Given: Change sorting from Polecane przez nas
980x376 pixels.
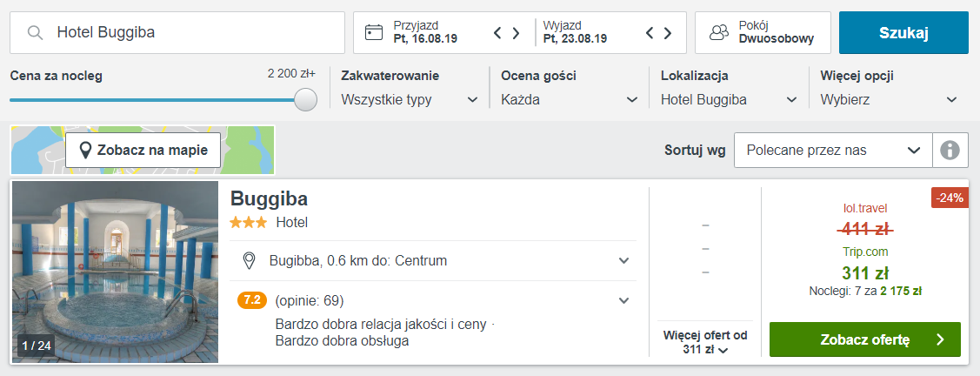Looking at the screenshot, I should point(833,151).
